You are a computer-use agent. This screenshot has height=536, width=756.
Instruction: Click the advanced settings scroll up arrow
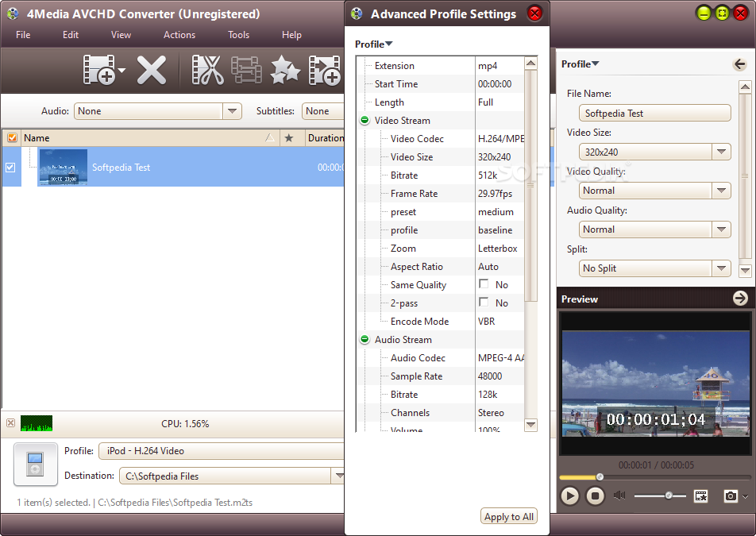tap(530, 64)
